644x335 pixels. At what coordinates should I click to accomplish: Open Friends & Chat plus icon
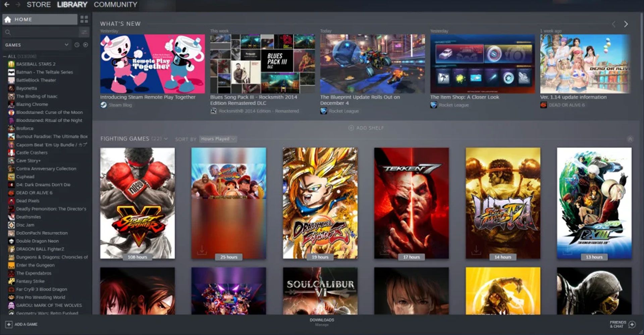tap(632, 324)
